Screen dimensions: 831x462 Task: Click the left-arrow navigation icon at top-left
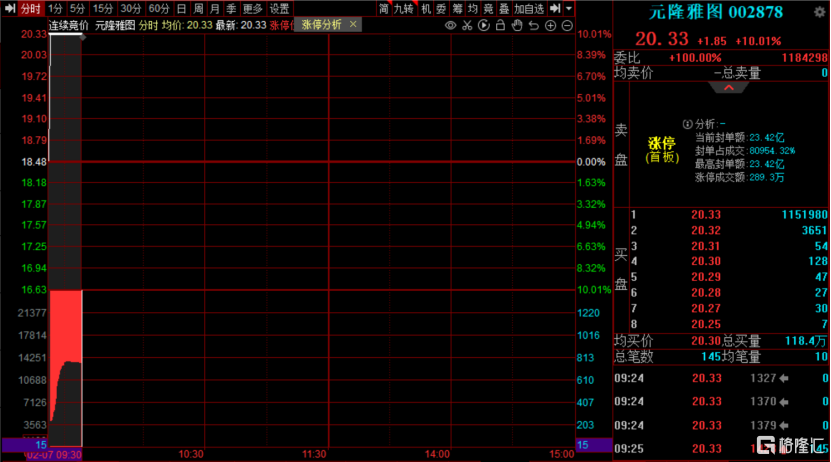(x=10, y=8)
